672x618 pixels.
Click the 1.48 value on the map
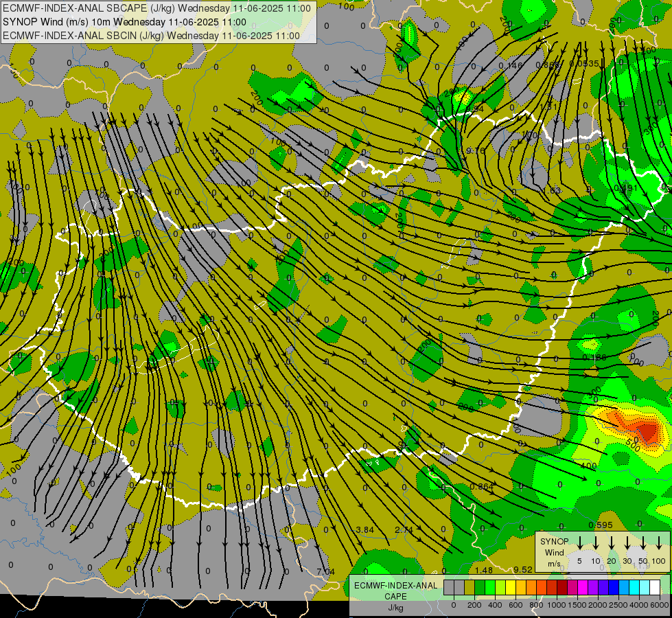(484, 571)
